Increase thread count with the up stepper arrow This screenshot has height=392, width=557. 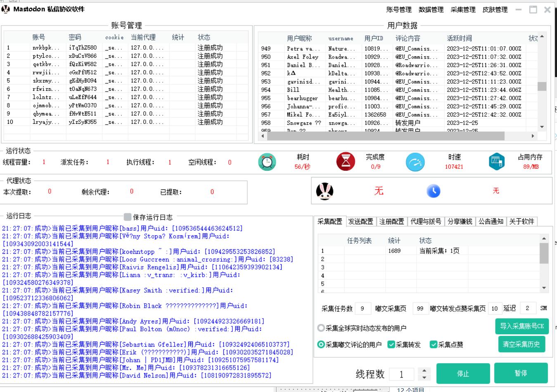tap(424, 371)
